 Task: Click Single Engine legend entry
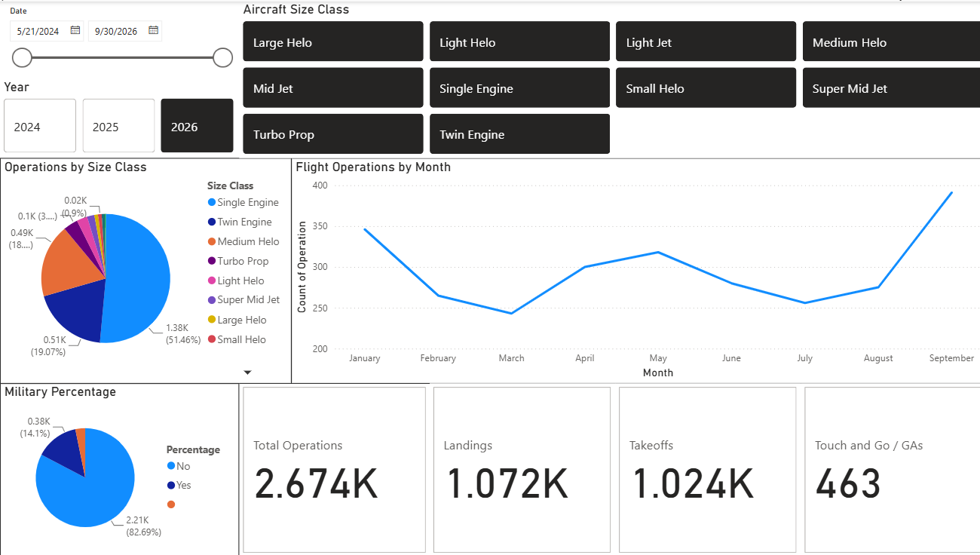[x=243, y=202]
